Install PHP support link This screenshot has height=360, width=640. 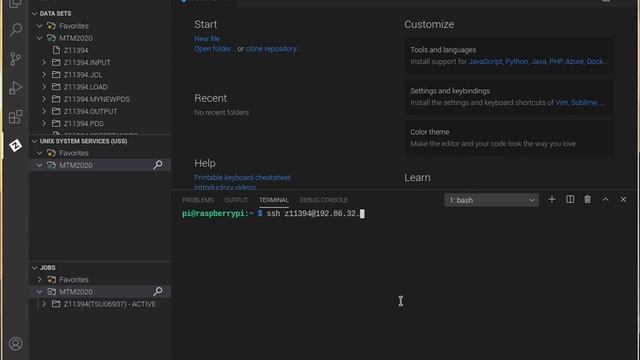(556, 62)
